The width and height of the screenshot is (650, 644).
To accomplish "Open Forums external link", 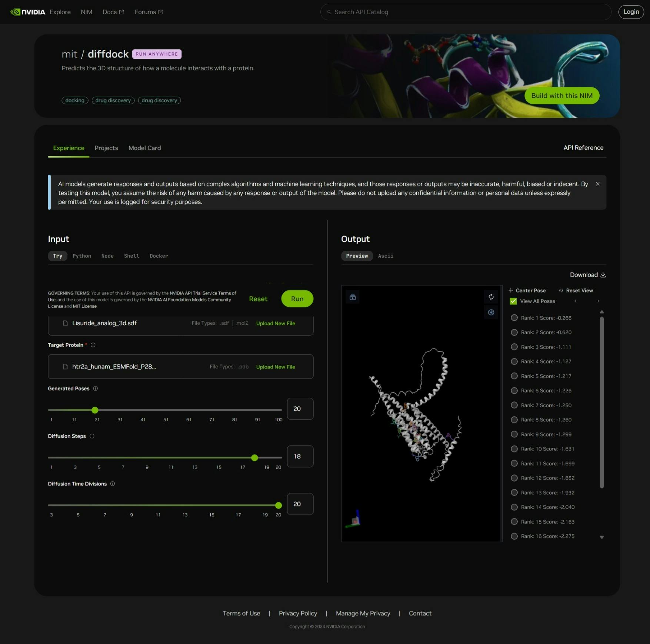I will [x=149, y=12].
